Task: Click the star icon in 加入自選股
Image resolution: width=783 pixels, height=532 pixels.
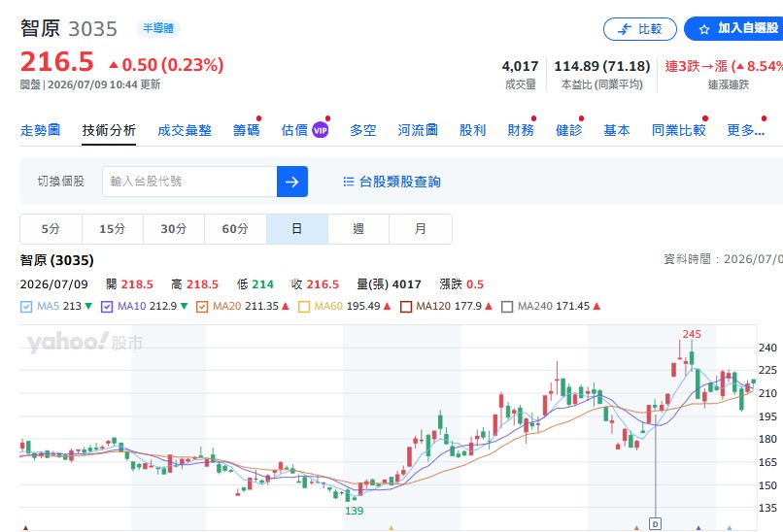Action: (704, 29)
